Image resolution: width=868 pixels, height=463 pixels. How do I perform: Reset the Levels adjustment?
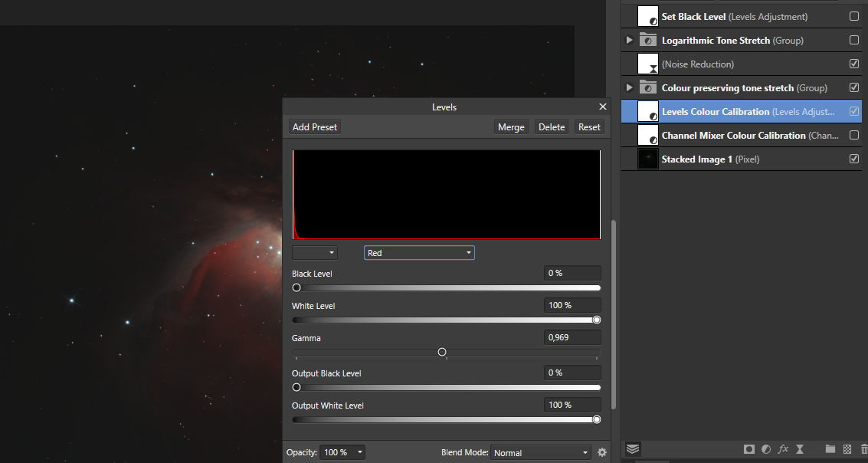(x=589, y=126)
